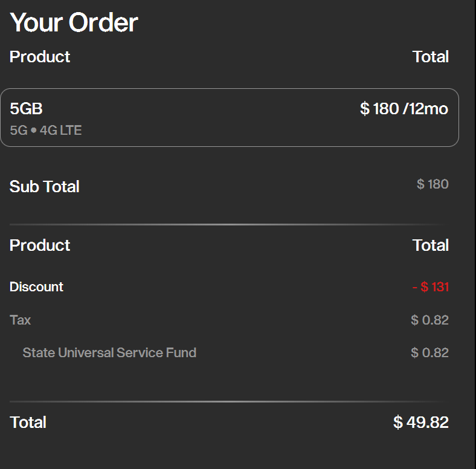Click the $ 180 /12mo plan price
This screenshot has width=476, height=469.
click(x=404, y=109)
